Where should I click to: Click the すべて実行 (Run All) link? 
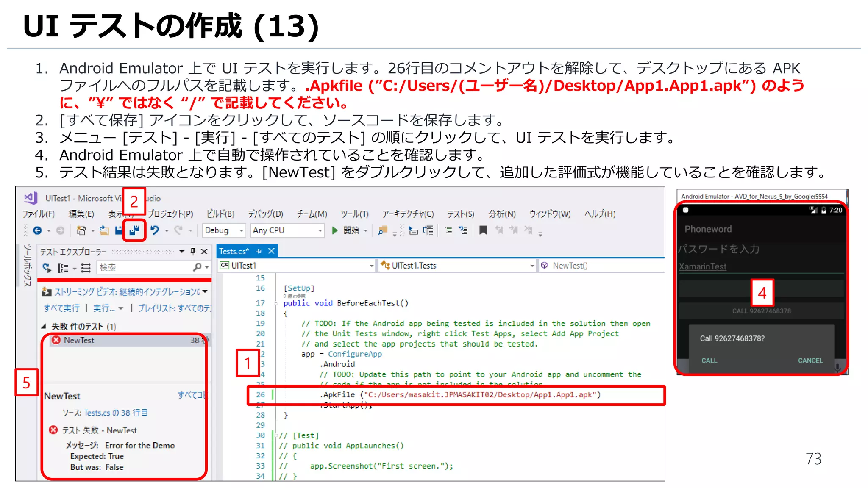coord(62,308)
